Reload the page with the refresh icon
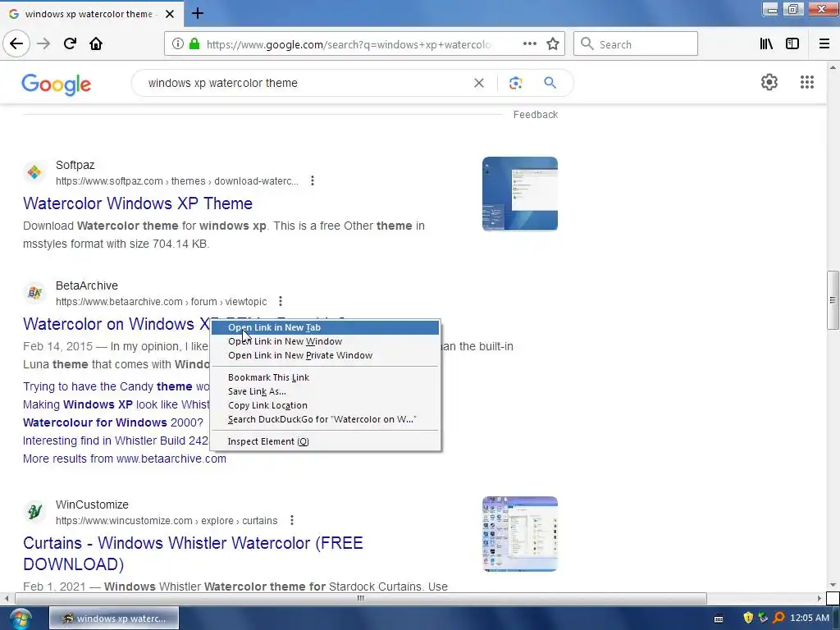Viewport: 840px width, 630px height. tap(70, 44)
